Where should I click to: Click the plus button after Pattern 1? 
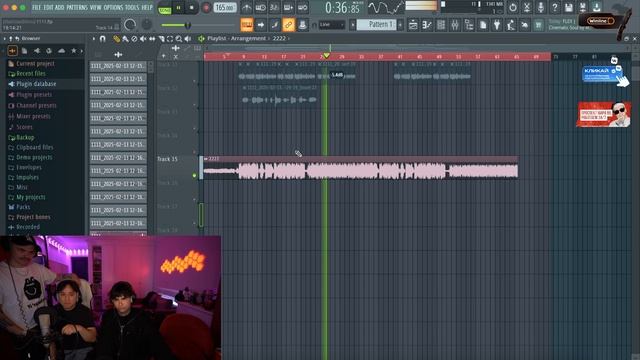click(400, 25)
